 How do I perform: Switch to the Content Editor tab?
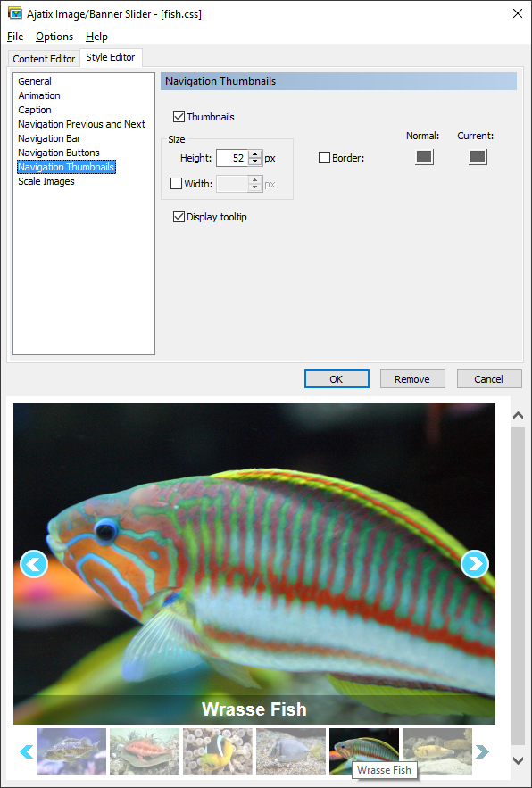[x=44, y=59]
